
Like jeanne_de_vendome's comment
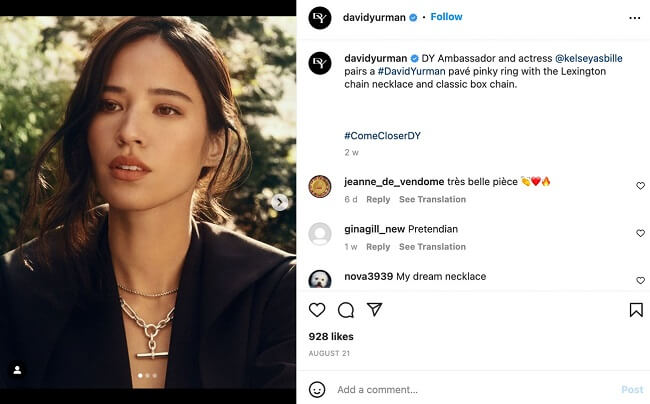640,186
